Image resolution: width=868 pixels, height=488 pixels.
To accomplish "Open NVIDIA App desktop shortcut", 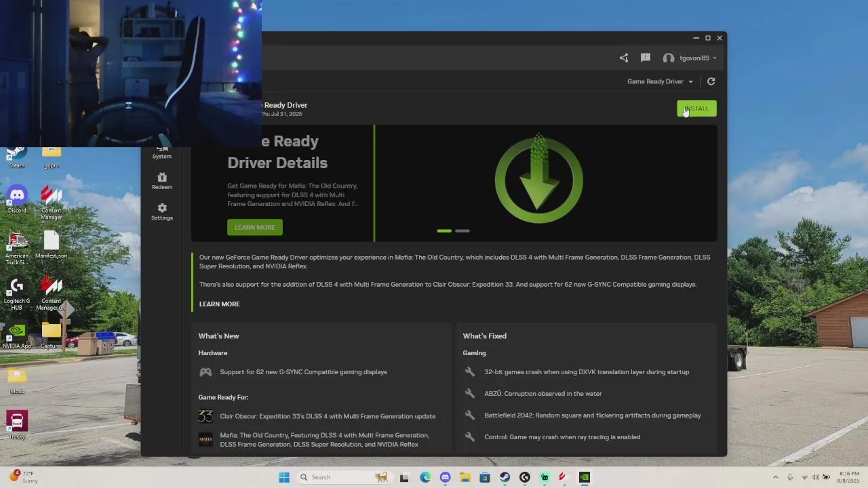I will [x=17, y=335].
